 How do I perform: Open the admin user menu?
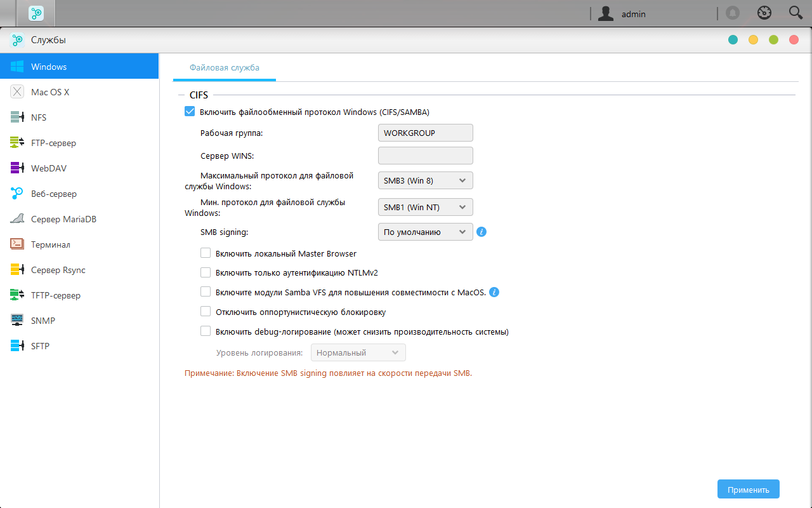[633, 13]
